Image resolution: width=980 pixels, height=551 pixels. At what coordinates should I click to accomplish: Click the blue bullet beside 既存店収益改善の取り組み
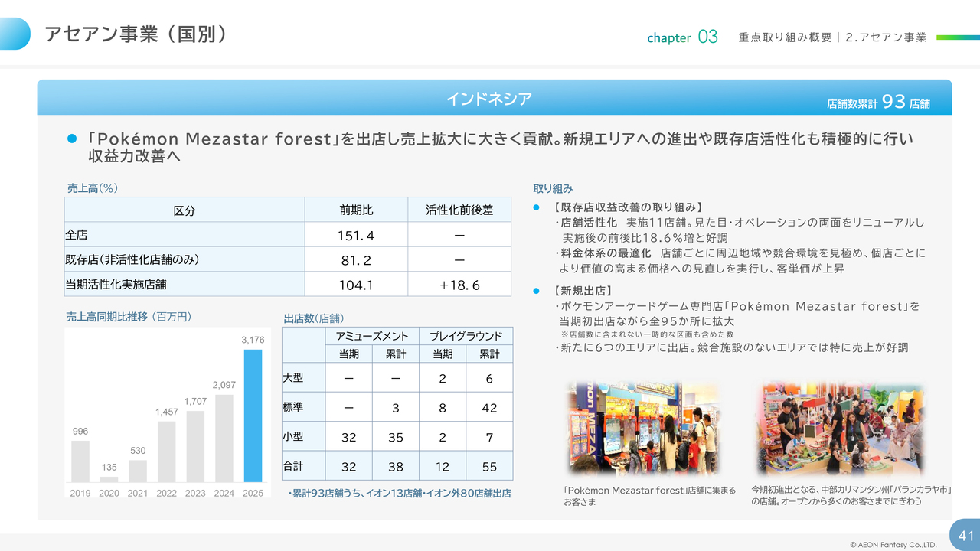pyautogui.click(x=537, y=208)
